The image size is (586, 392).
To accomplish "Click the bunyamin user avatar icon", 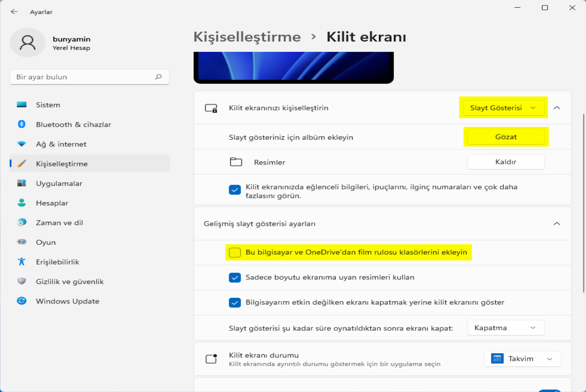I will click(27, 42).
